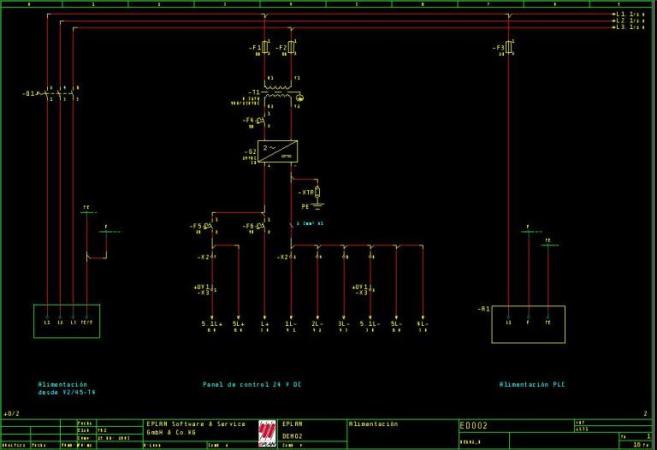Select the PE ground symbol below -XTR
657x450 pixels.
tap(318, 206)
